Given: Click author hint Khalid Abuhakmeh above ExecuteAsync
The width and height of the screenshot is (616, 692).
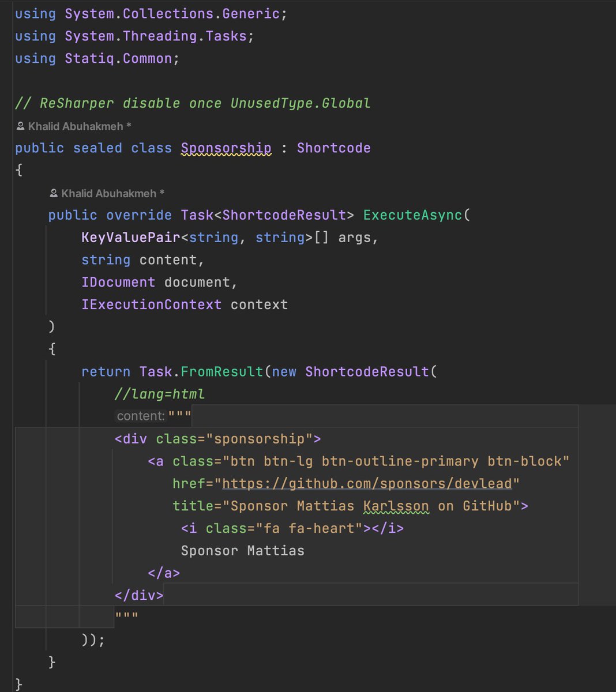Looking at the screenshot, I should pos(113,193).
